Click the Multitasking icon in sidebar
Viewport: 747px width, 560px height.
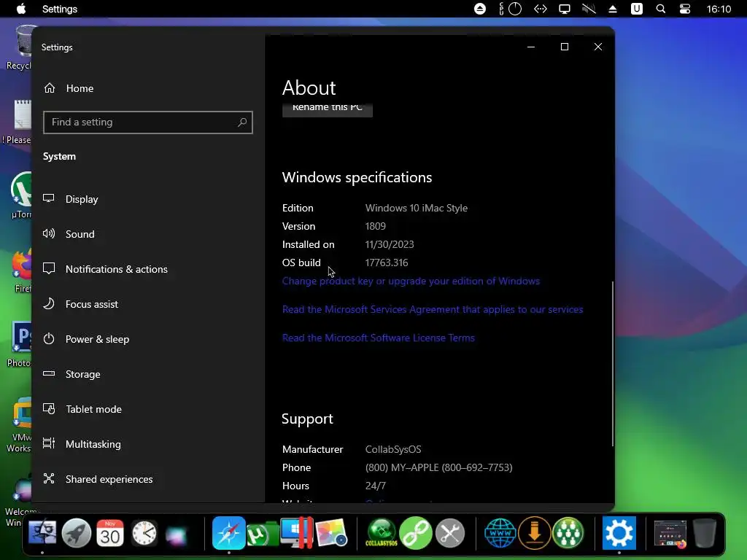[49, 443]
